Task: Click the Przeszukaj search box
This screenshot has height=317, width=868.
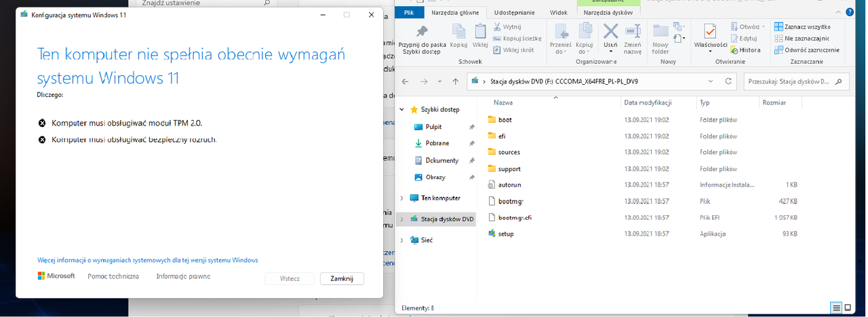Action: (x=796, y=81)
